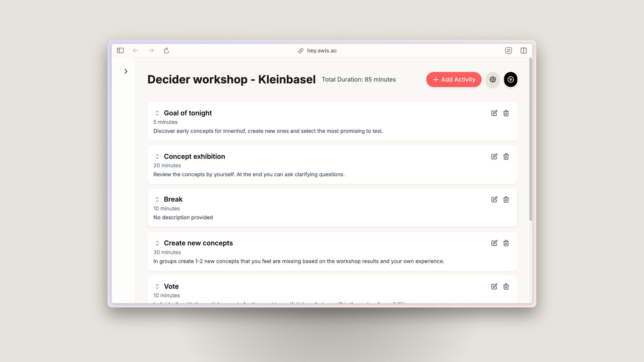Start the workshop with play button
Viewport: 644px width, 362px height.
coord(511,79)
